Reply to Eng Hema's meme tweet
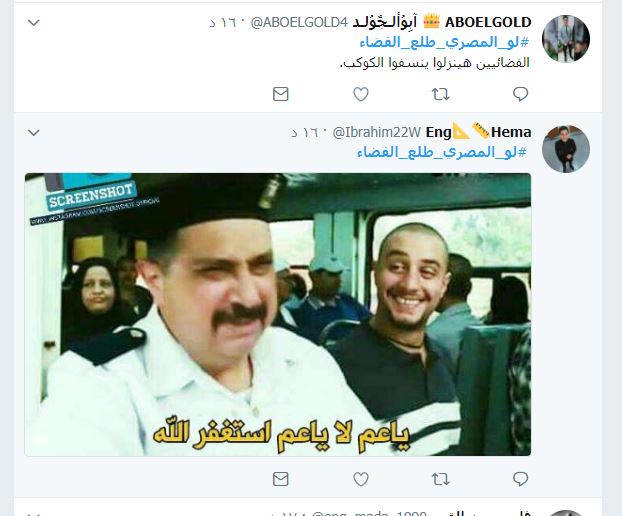Screen dimensions: 622x516 [x=520, y=479]
